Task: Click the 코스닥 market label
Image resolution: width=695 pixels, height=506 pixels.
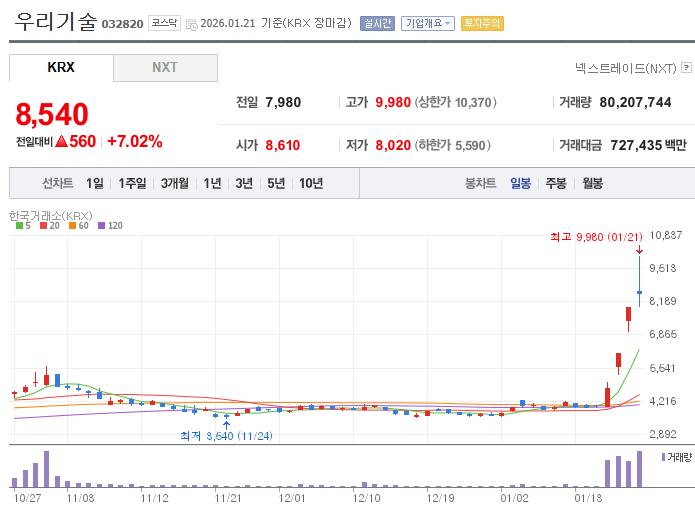Action: pos(164,23)
